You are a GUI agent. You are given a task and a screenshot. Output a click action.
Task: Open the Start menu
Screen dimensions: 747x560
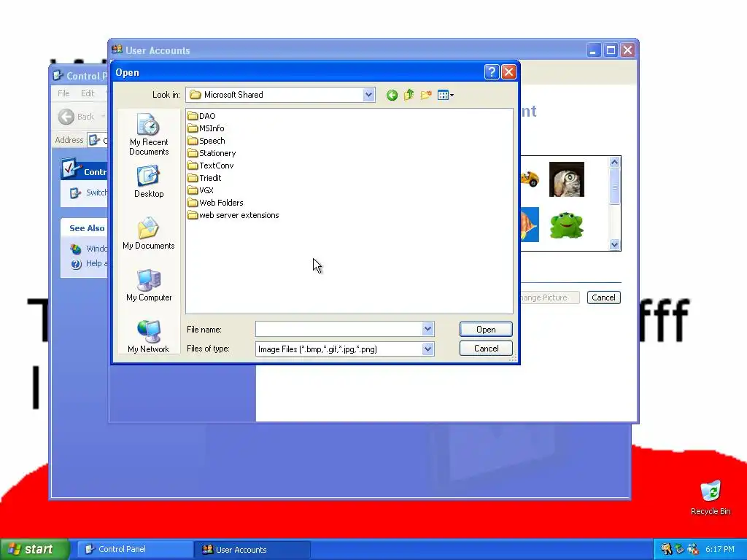(35, 549)
